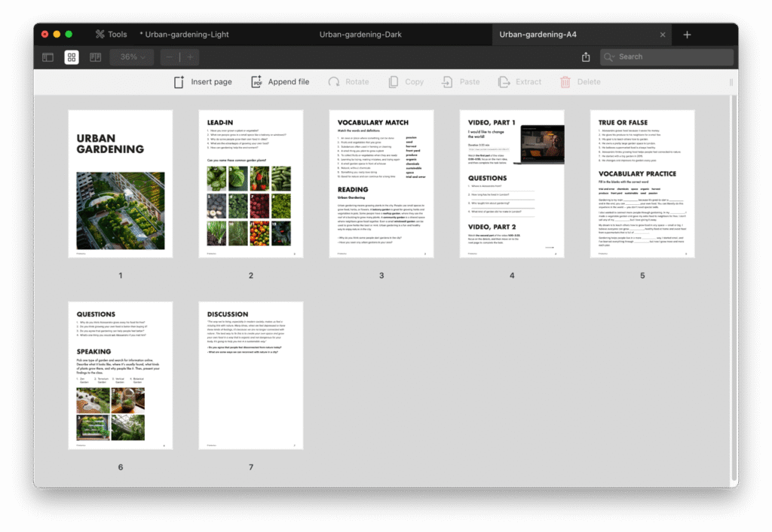
Task: Click the Delete trash icon
Action: 565,82
